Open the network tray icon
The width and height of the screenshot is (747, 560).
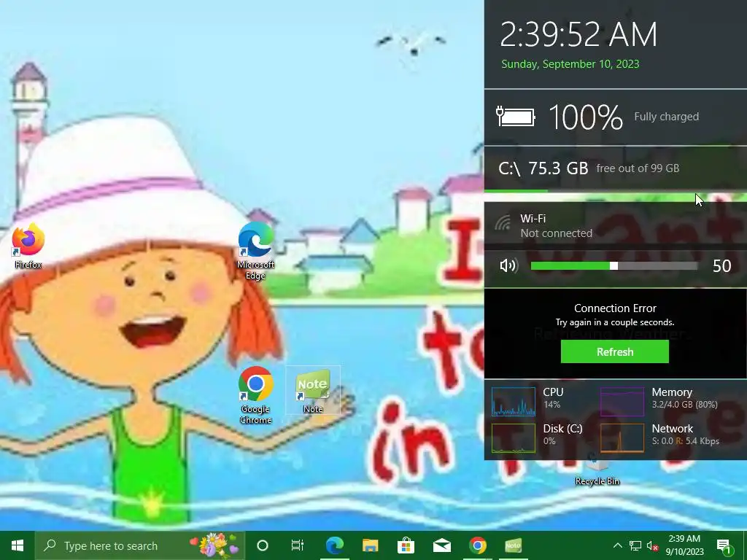[x=635, y=545]
